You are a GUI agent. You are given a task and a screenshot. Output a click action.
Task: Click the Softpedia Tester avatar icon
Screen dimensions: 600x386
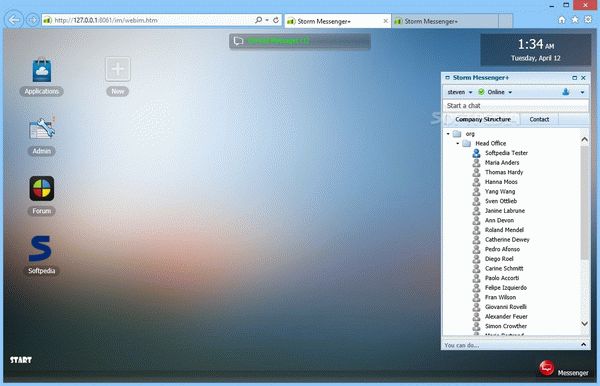(476, 153)
